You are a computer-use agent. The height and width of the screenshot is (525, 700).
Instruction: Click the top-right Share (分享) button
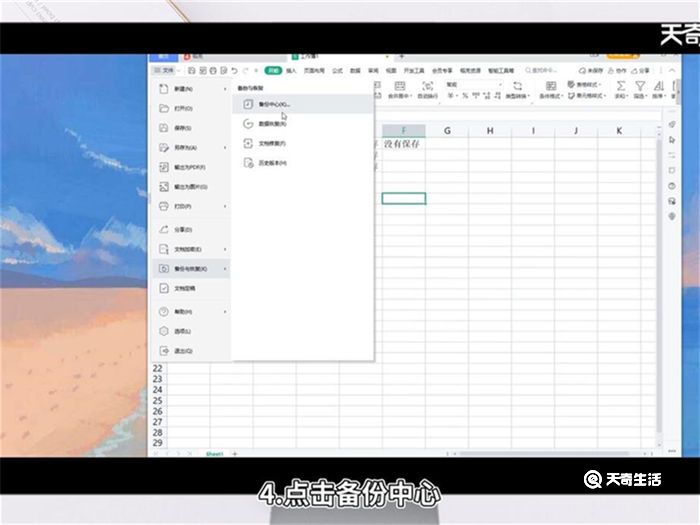pos(640,71)
